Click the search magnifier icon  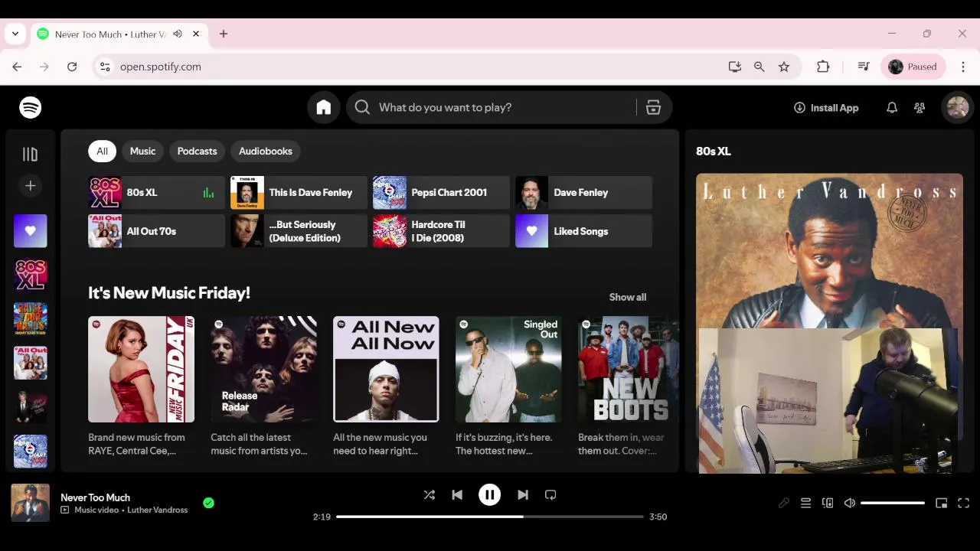(x=363, y=108)
